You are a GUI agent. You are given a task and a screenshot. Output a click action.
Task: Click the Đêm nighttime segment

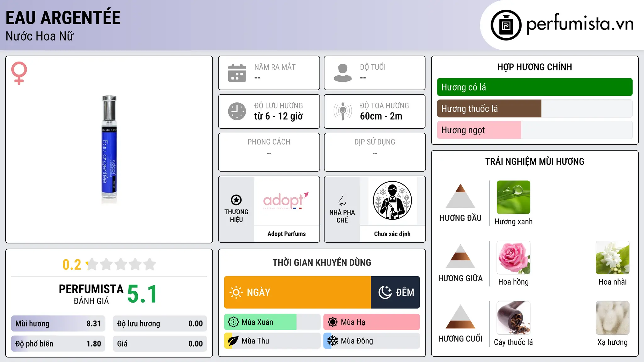(396, 292)
